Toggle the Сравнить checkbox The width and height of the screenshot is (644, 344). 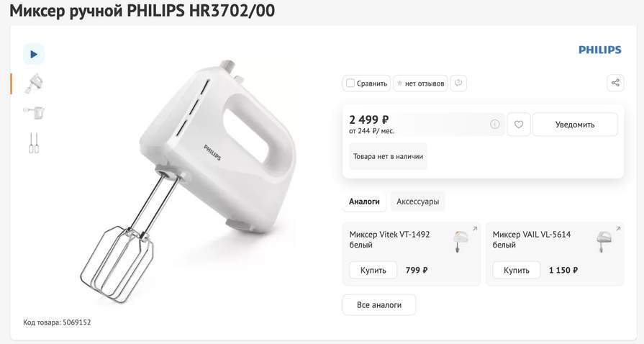click(350, 83)
